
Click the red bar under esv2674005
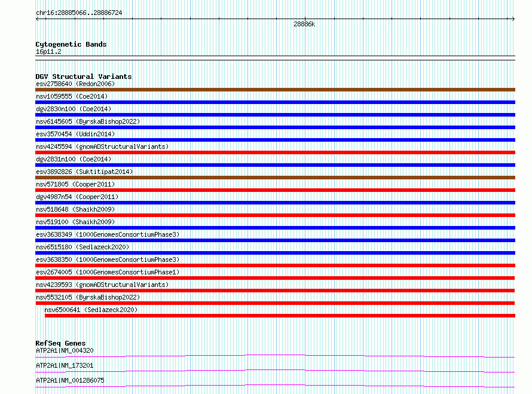tap(275, 278)
